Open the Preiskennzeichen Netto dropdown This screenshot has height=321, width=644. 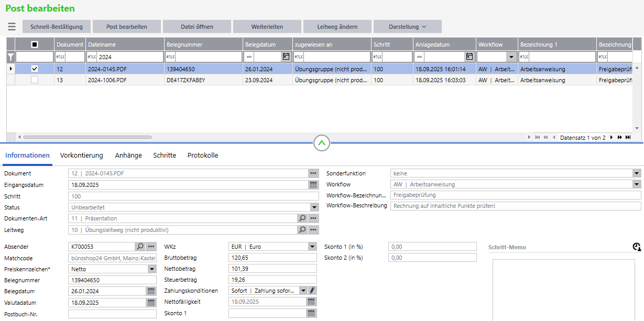click(x=152, y=269)
